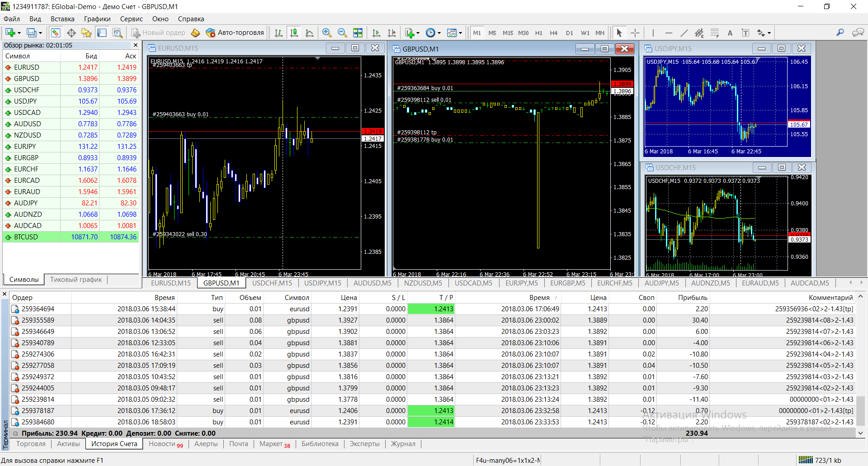868x466 pixels.
Task: Expand the Indicators dropdown arrow
Action: [418, 33]
